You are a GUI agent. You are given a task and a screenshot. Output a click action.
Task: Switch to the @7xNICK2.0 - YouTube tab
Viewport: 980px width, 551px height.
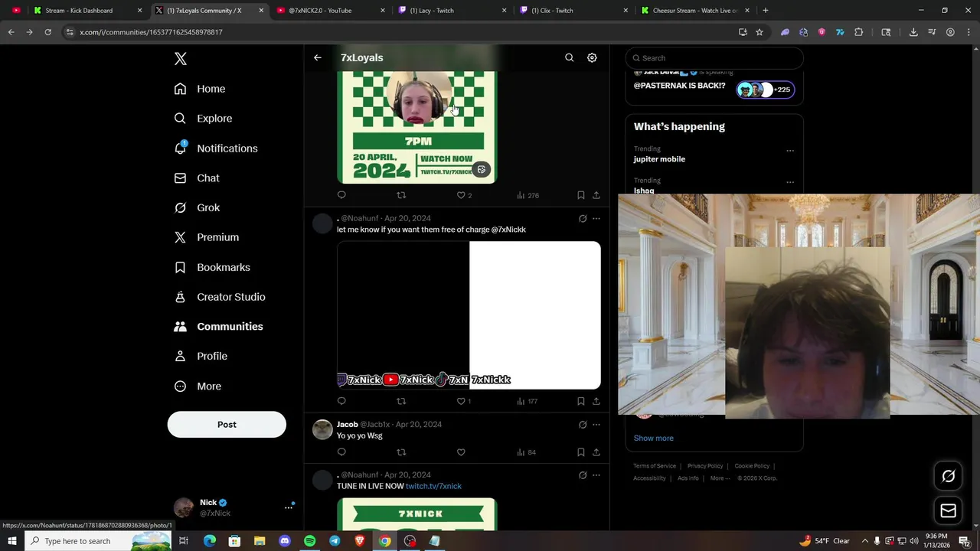330,11
